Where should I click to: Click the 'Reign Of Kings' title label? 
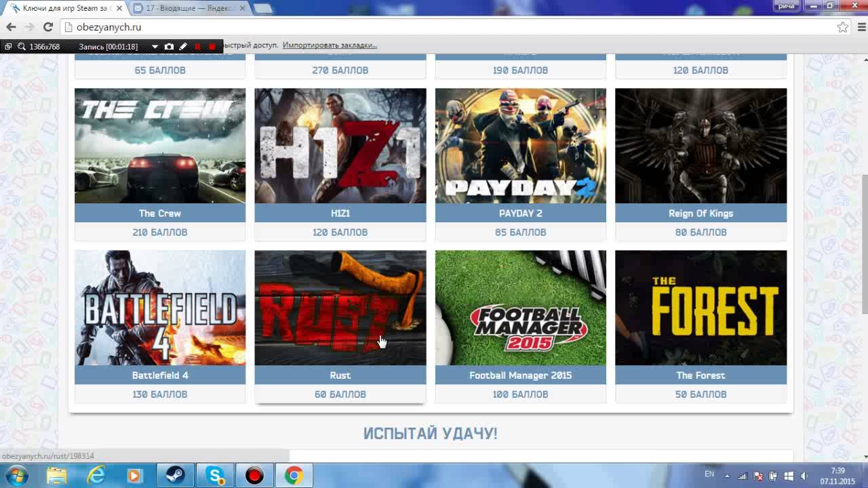coord(701,213)
